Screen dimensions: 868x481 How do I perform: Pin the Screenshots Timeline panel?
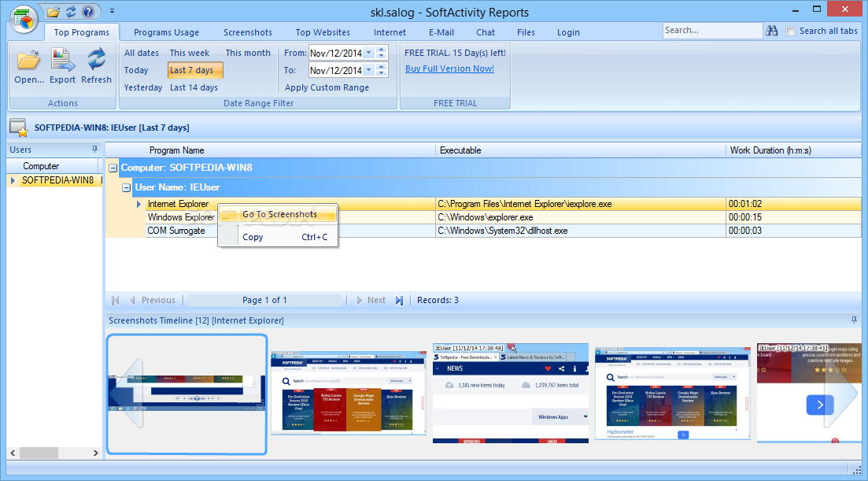point(854,320)
